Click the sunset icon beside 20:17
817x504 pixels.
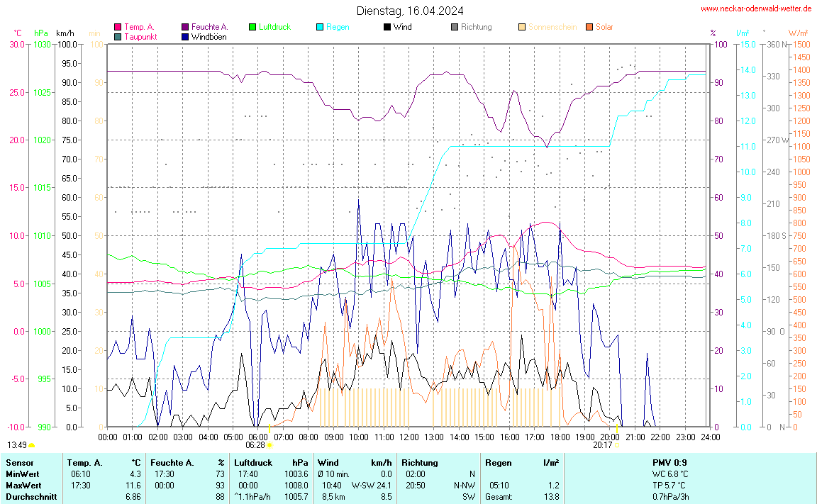click(x=618, y=445)
